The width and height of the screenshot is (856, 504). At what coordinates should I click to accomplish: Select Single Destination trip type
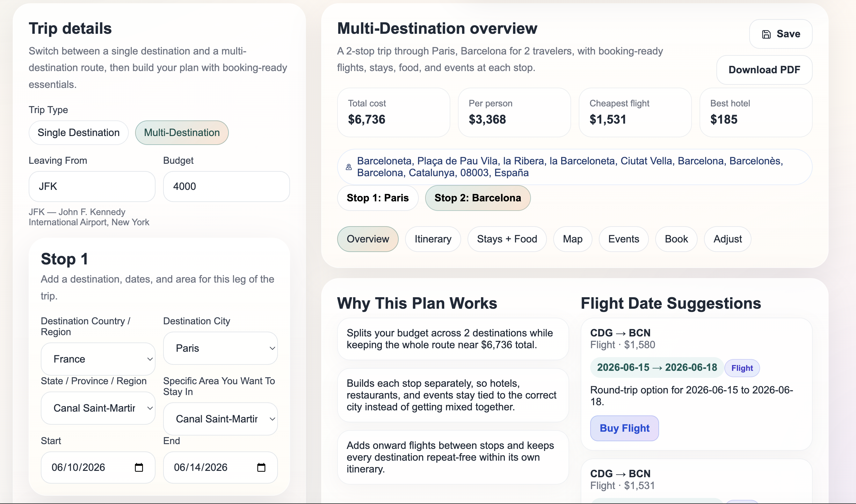pyautogui.click(x=78, y=133)
